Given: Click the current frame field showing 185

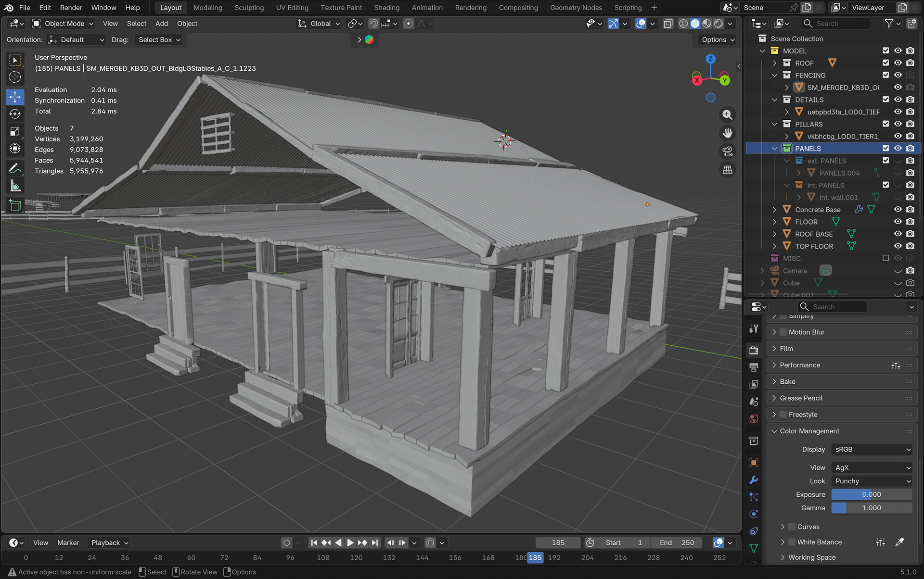Looking at the screenshot, I should point(558,543).
